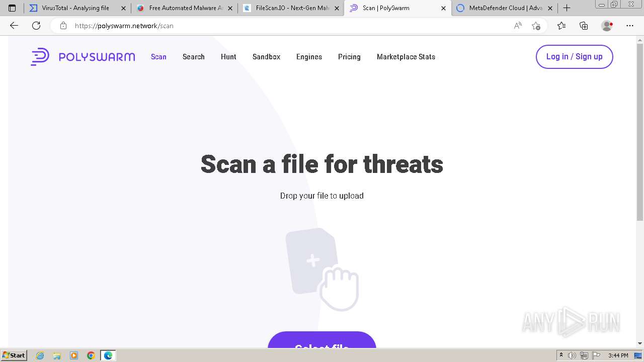This screenshot has width=644, height=362.
Task: Open the Favorites list icon
Action: click(x=561, y=26)
